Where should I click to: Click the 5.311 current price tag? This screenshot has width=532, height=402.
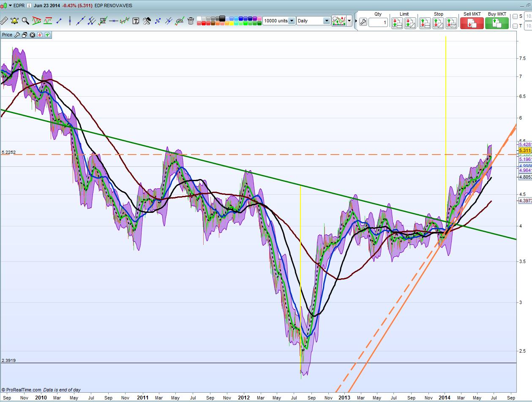(524, 150)
